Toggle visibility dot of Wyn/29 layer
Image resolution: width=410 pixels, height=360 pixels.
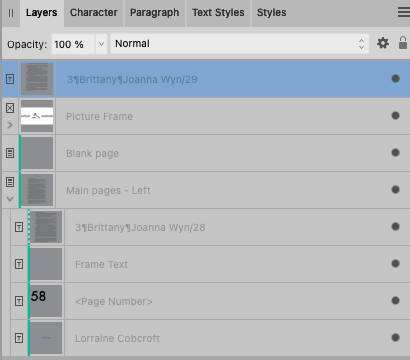[x=395, y=79]
